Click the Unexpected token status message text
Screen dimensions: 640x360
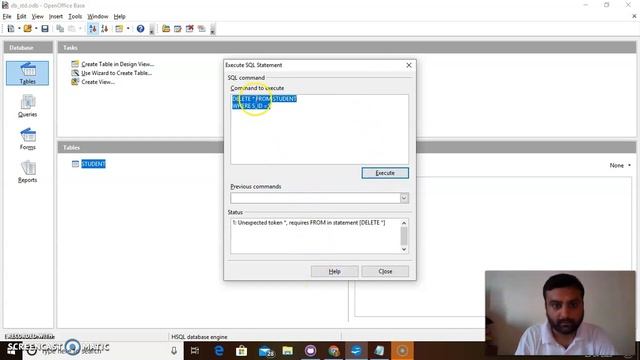click(309, 223)
